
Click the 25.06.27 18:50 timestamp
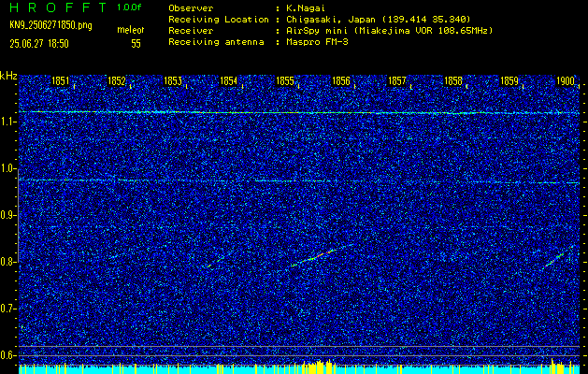[x=39, y=44]
